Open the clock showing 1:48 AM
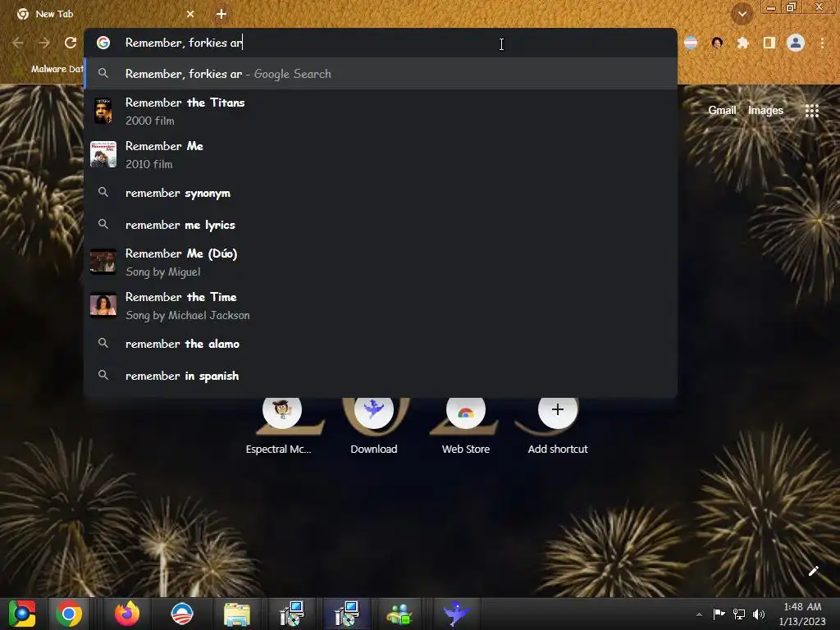This screenshot has width=840, height=630. (802, 614)
